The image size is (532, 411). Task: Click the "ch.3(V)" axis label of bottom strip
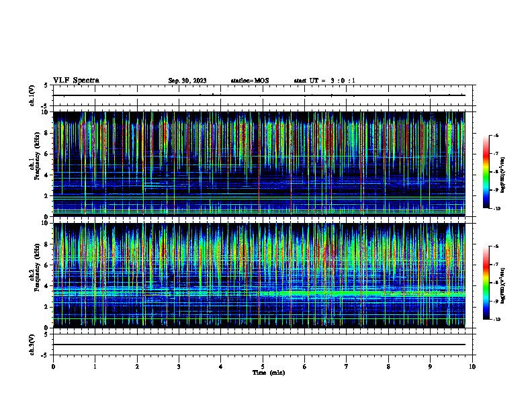[32, 345]
